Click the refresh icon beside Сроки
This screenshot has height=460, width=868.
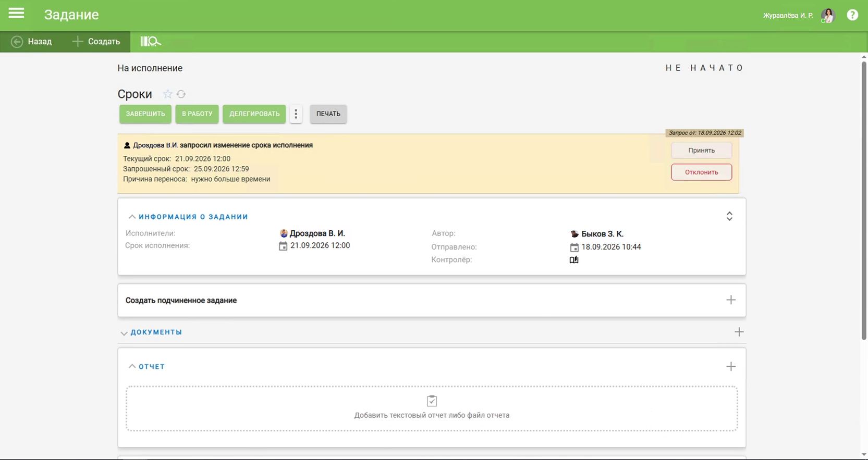tap(181, 94)
